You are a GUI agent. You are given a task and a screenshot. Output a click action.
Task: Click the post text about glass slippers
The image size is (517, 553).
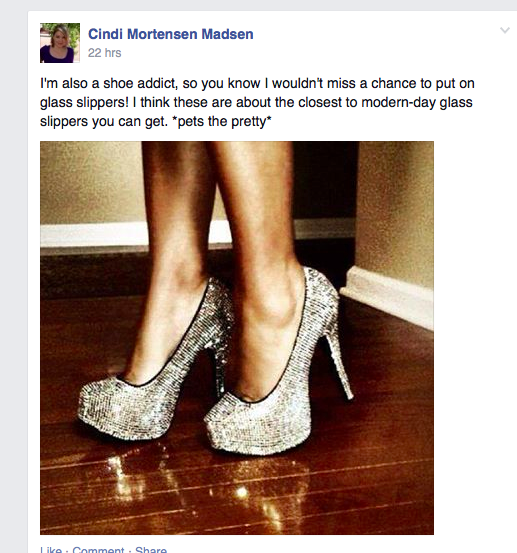[257, 103]
